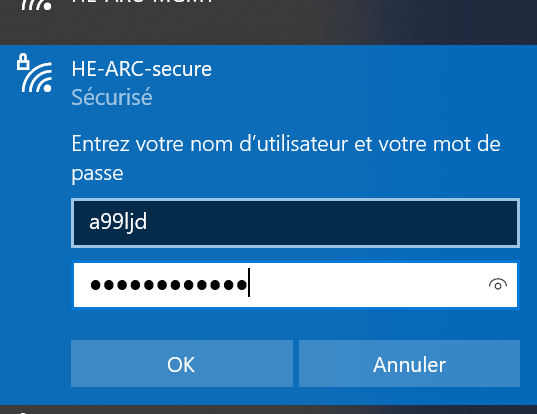The width and height of the screenshot is (537, 414).
Task: Click the Wi-Fi icon of the network above
Action: 36,4
